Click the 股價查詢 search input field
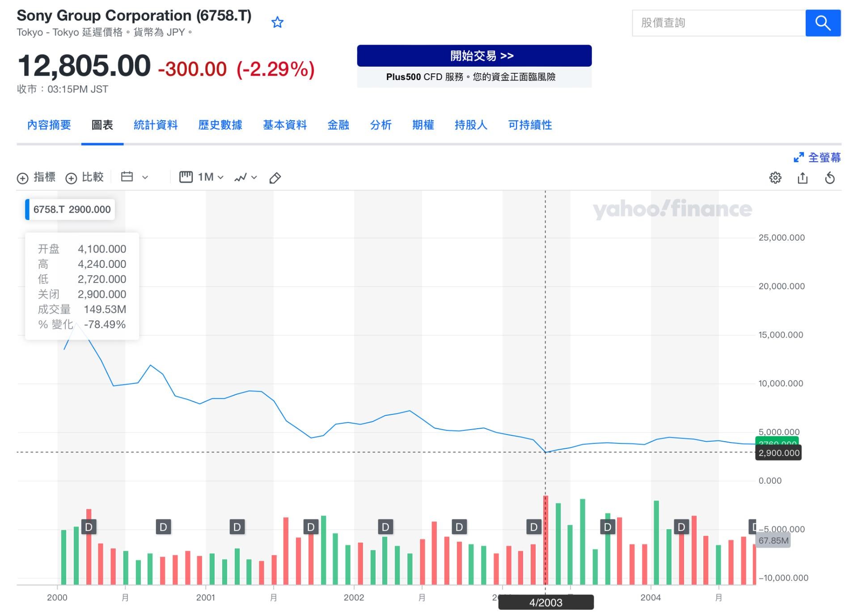 tap(719, 23)
